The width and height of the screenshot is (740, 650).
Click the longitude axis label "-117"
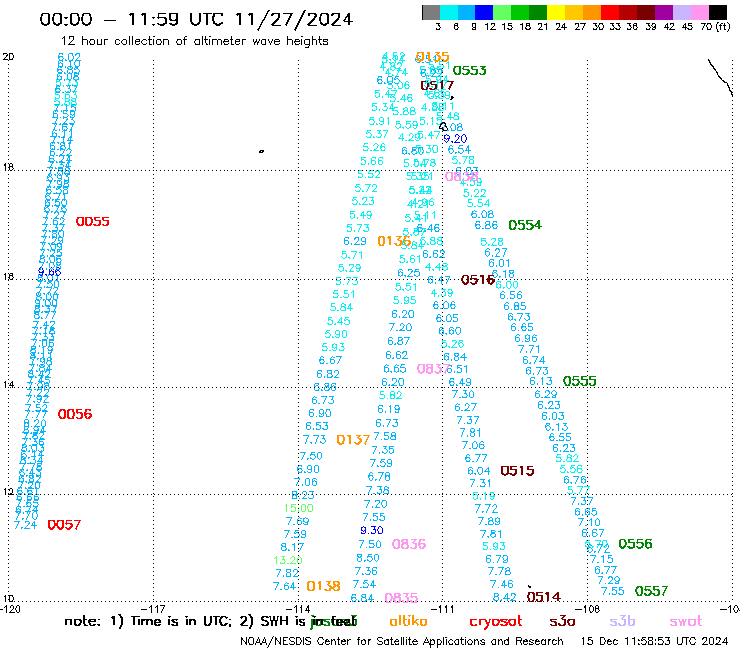[x=154, y=609]
